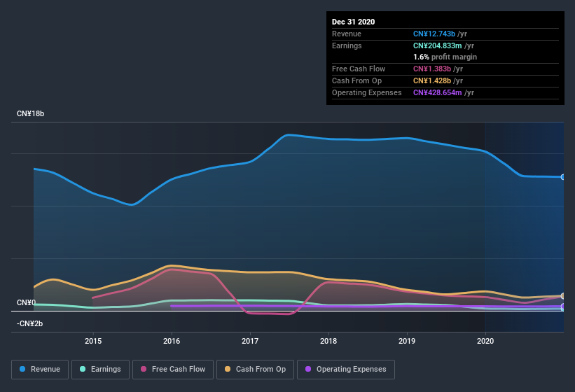Click the Cash From Op line end marker

point(563,296)
